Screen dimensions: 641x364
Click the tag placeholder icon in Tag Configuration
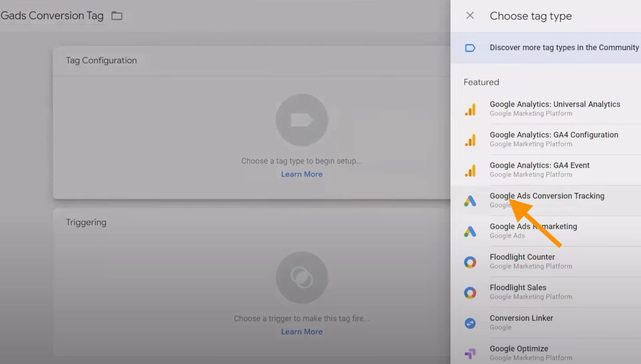coord(301,120)
